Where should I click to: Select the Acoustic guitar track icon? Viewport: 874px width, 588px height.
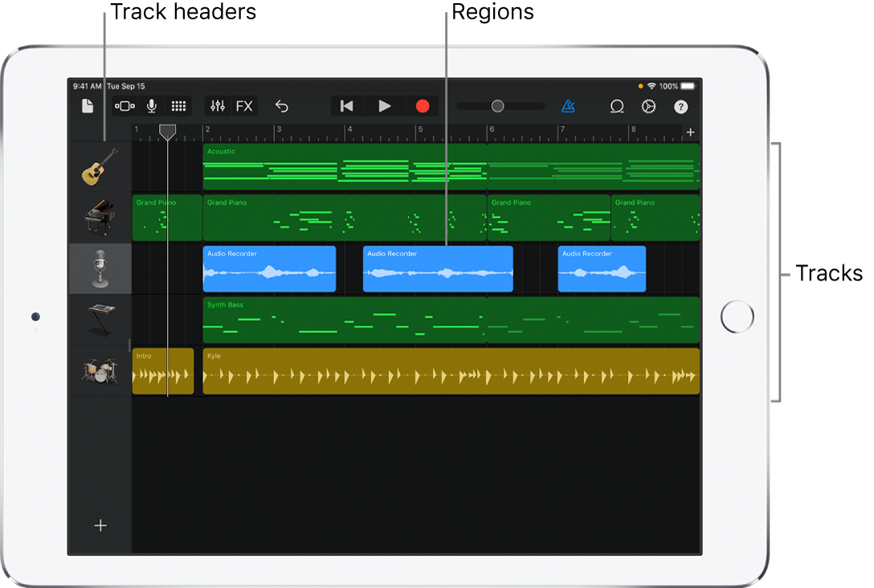point(98,165)
